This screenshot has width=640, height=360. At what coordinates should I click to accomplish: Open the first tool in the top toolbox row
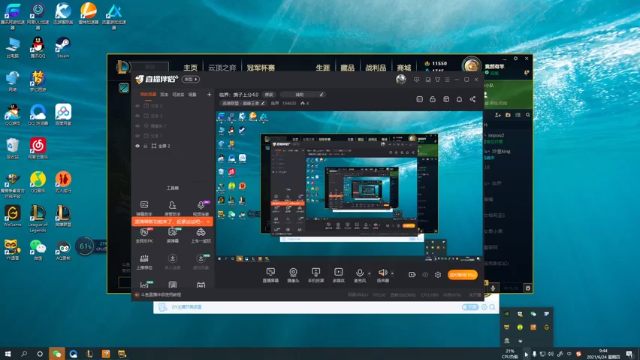pyautogui.click(x=144, y=208)
